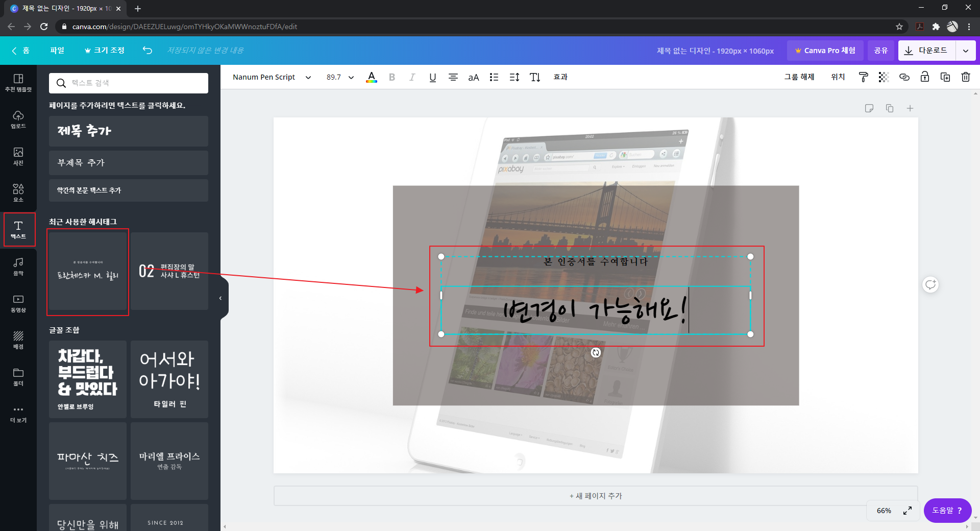The height and width of the screenshot is (531, 980).
Task: Add a little body text
Action: point(129,190)
